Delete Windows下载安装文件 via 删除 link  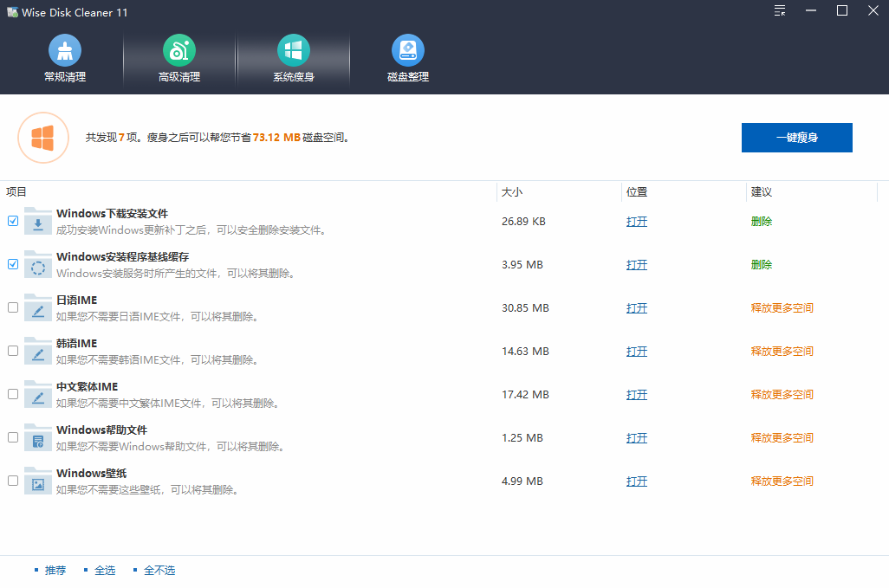761,221
